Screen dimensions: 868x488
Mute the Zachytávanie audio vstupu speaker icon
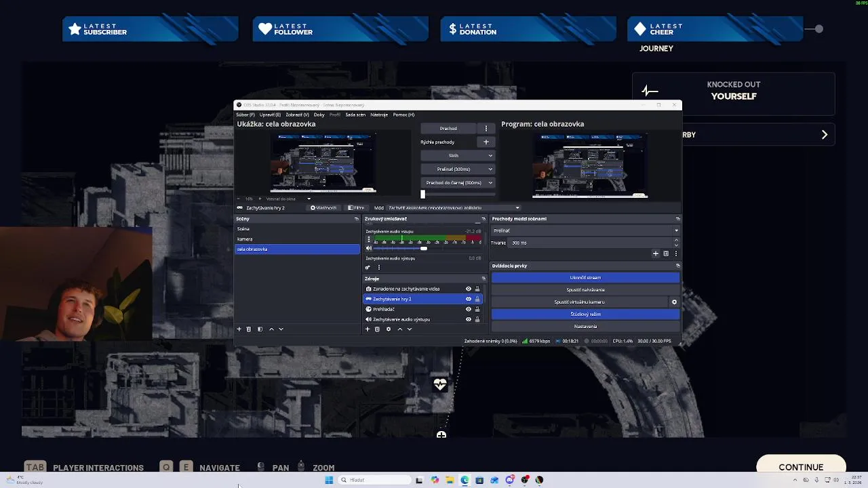[x=369, y=248]
